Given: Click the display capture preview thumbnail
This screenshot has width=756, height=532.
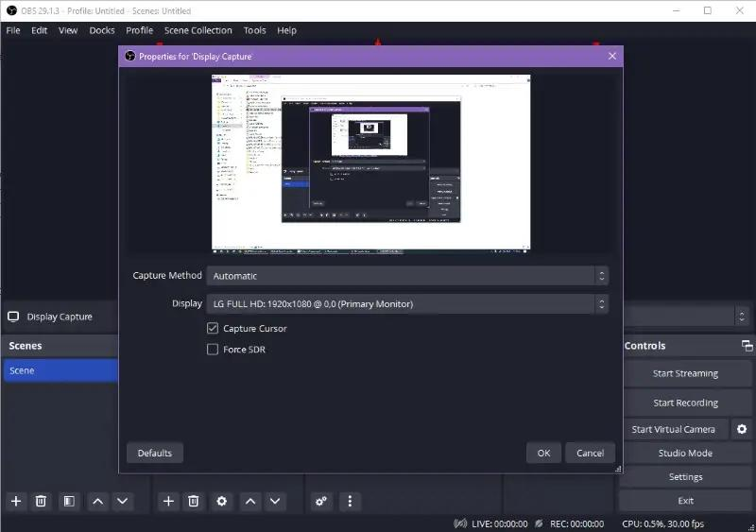Looking at the screenshot, I should click(x=370, y=163).
